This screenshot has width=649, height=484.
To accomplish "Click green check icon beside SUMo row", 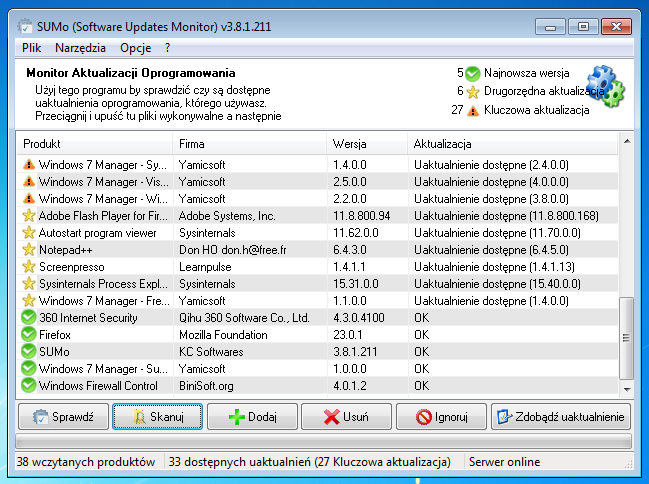I will point(29,352).
